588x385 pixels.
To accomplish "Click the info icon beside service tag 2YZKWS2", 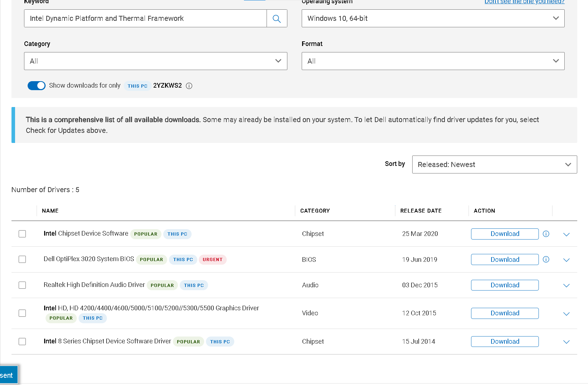I will [189, 86].
